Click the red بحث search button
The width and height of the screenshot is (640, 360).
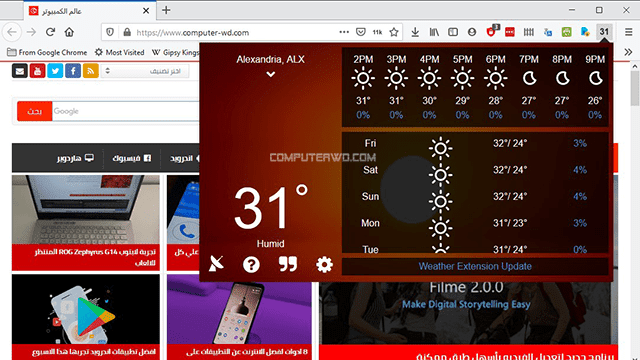35,111
